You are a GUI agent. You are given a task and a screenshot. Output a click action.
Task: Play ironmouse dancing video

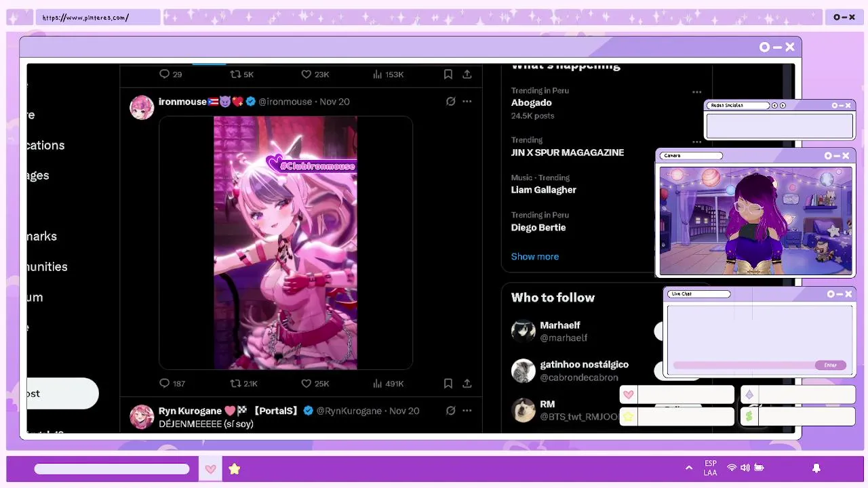pyautogui.click(x=285, y=243)
